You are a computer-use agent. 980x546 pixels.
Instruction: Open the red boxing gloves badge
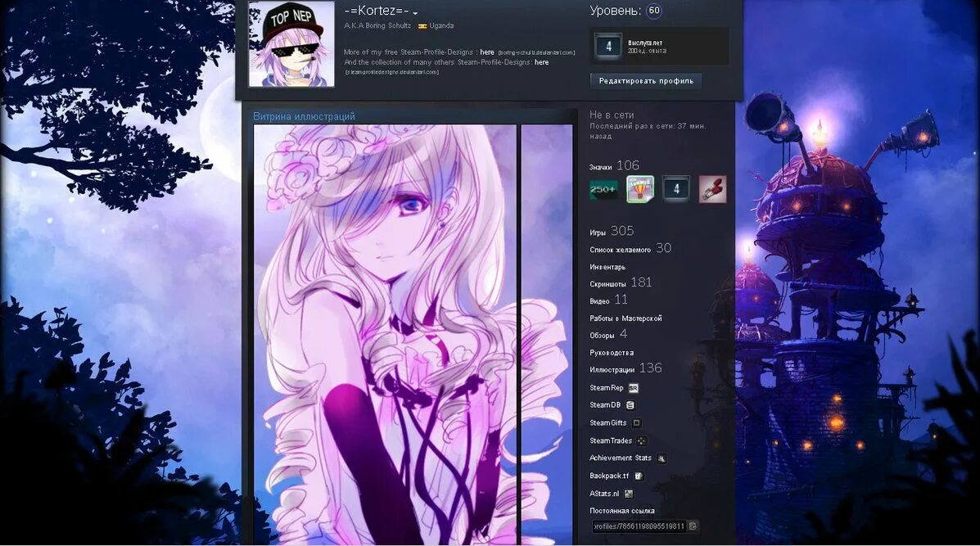[712, 189]
